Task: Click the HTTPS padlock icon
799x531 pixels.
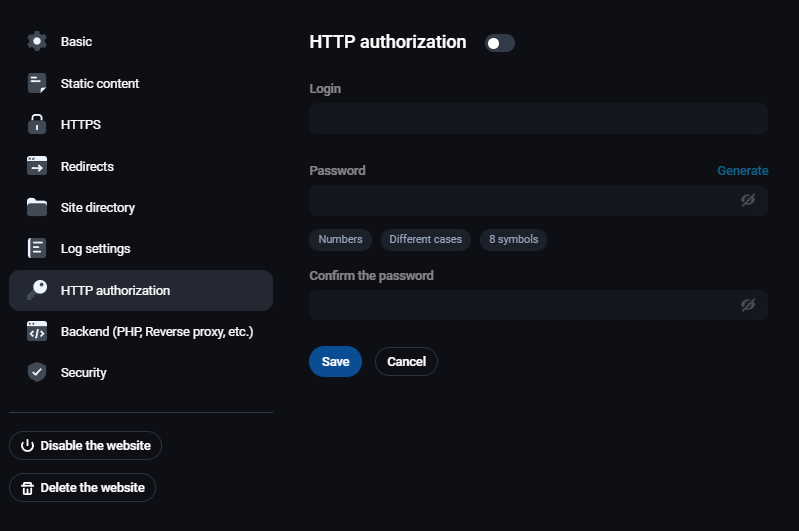Action: 37,125
